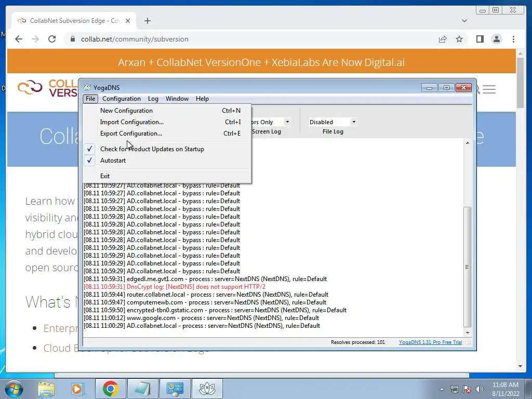Launch Chrome from the taskbar
Screen dimensions: 532x399
tap(110, 389)
